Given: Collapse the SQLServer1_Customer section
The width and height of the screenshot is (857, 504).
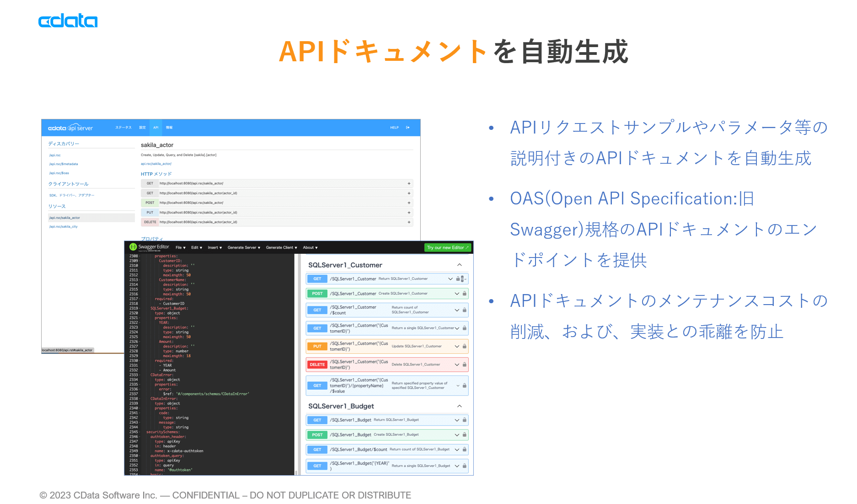Looking at the screenshot, I should pyautogui.click(x=459, y=265).
